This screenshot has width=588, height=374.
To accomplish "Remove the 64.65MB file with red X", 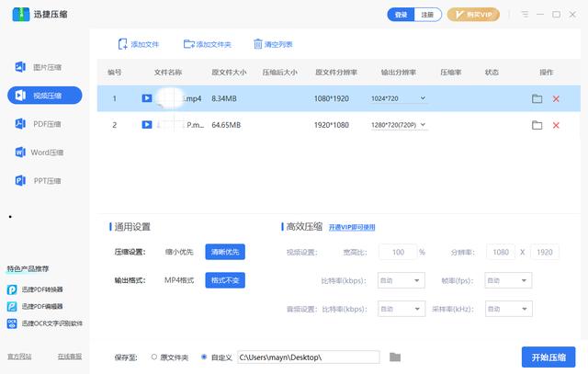I will [556, 125].
